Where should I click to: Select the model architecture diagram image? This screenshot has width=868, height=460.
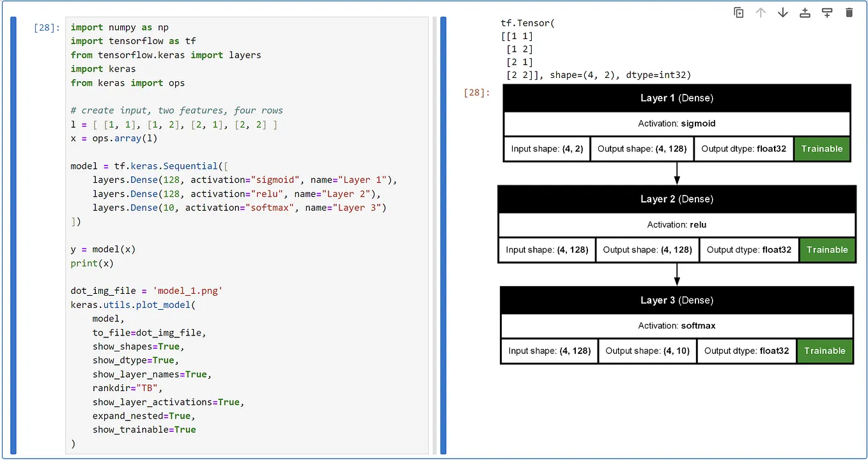click(x=676, y=224)
